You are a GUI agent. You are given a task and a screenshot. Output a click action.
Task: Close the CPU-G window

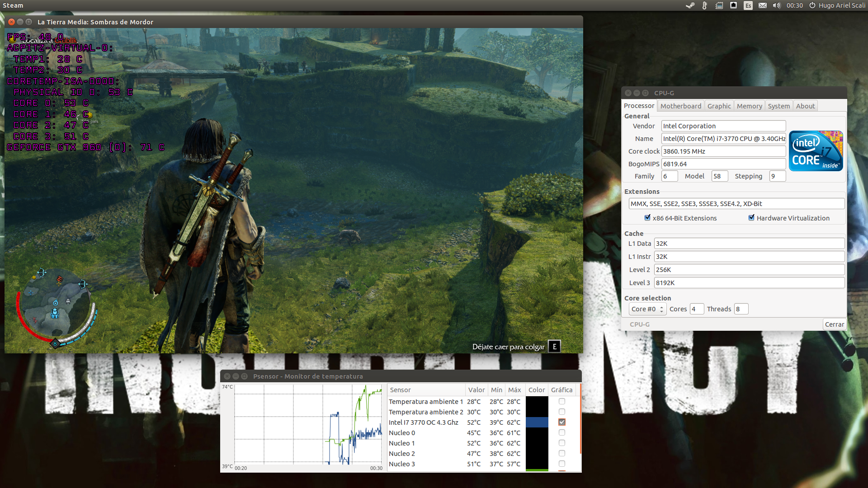click(x=628, y=93)
